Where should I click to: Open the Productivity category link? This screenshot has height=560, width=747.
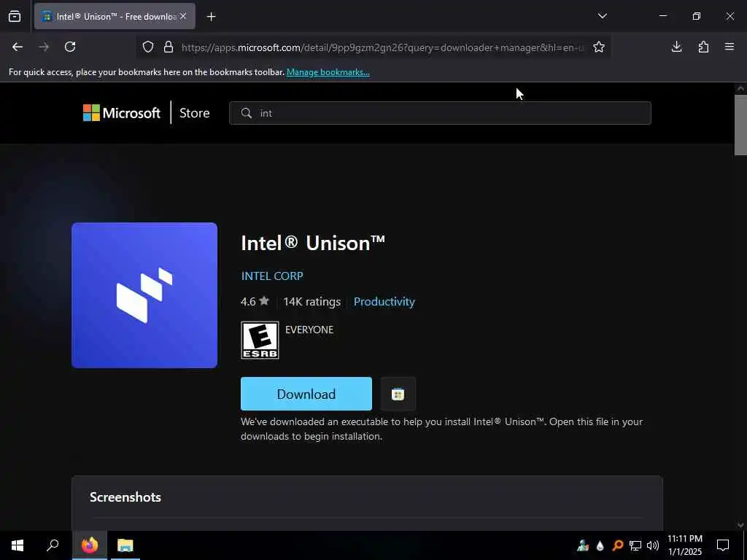pyautogui.click(x=384, y=302)
